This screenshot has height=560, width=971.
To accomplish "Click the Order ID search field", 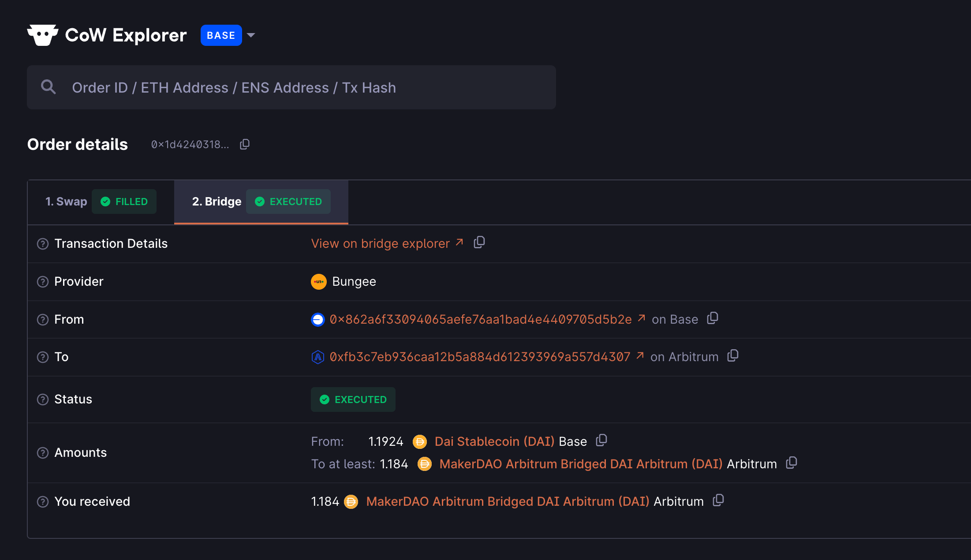I will pos(291,87).
